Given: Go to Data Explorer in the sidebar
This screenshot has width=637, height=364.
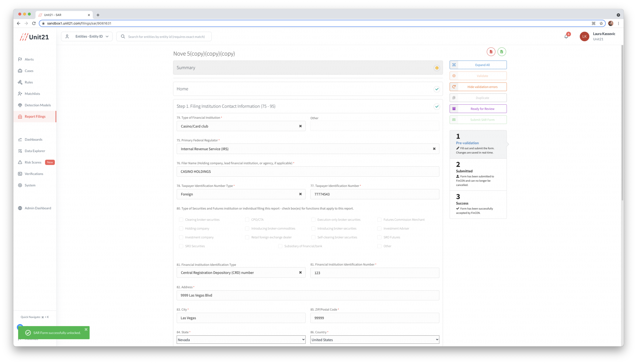Looking at the screenshot, I should coord(35,151).
